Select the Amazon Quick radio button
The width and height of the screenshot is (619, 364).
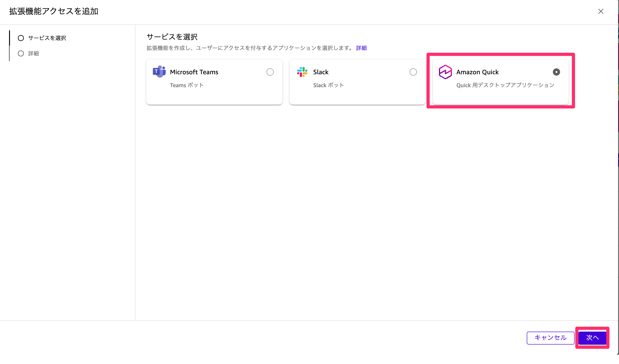(x=556, y=72)
